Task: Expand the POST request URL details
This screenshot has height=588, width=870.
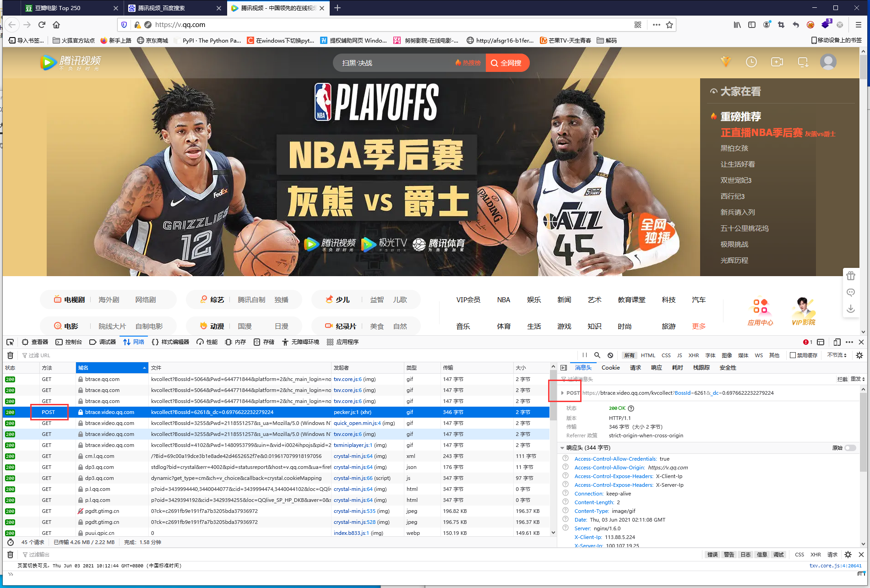Action: tap(562, 393)
